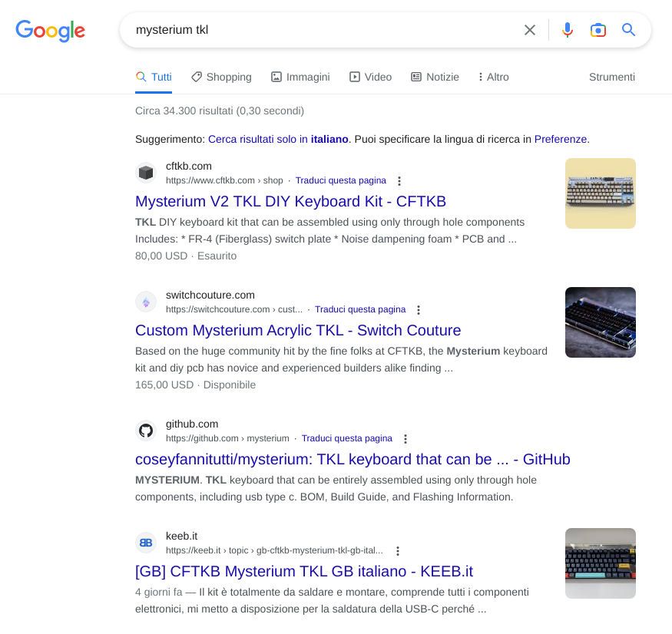
Task: Open Strumenti search tools
Action: [x=611, y=77]
